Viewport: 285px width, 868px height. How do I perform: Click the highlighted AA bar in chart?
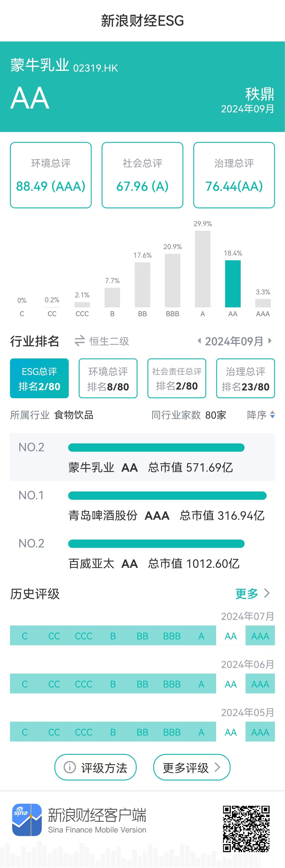(233, 284)
